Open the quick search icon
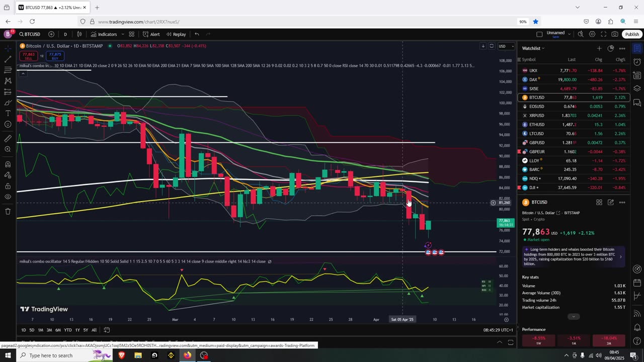 581,34
